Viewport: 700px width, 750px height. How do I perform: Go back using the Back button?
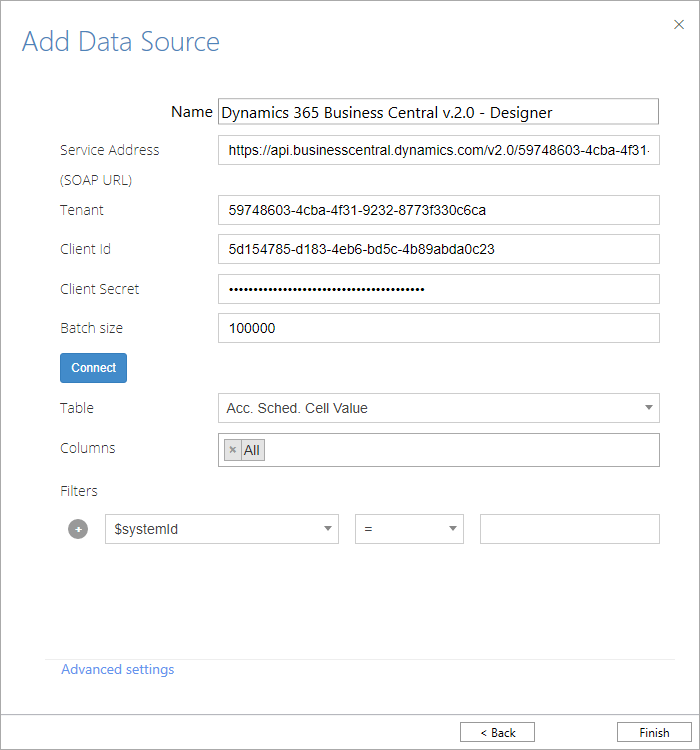(x=497, y=732)
